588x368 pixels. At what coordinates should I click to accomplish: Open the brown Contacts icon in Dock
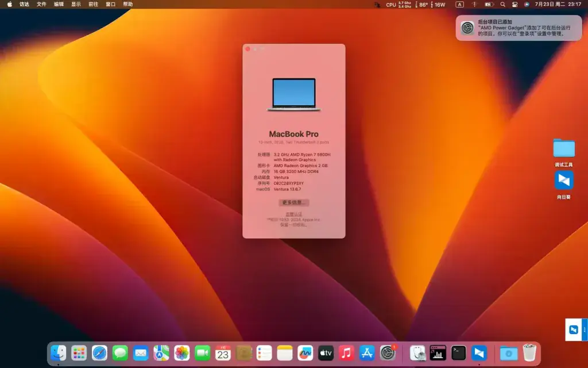point(243,353)
